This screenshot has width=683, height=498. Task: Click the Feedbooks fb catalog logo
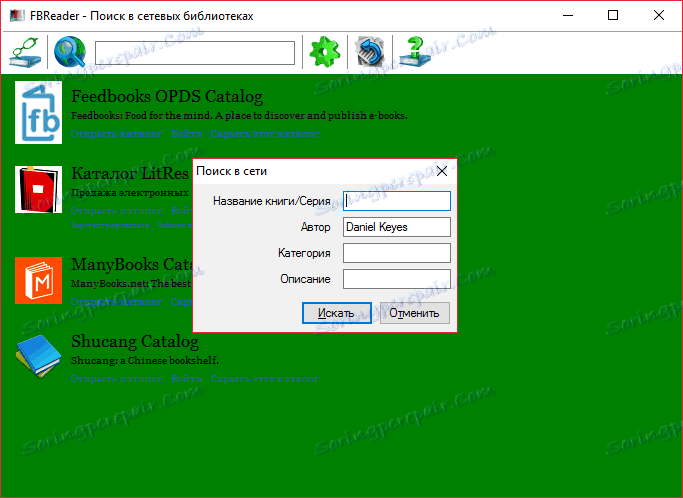click(38, 112)
